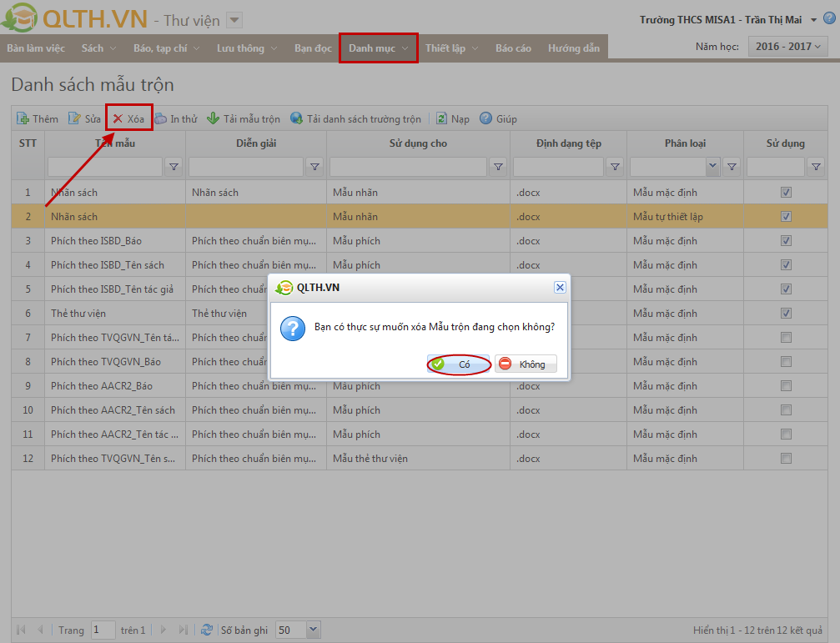Go to the next page in pager
Viewport: 840px width, 643px height.
pyautogui.click(x=163, y=630)
